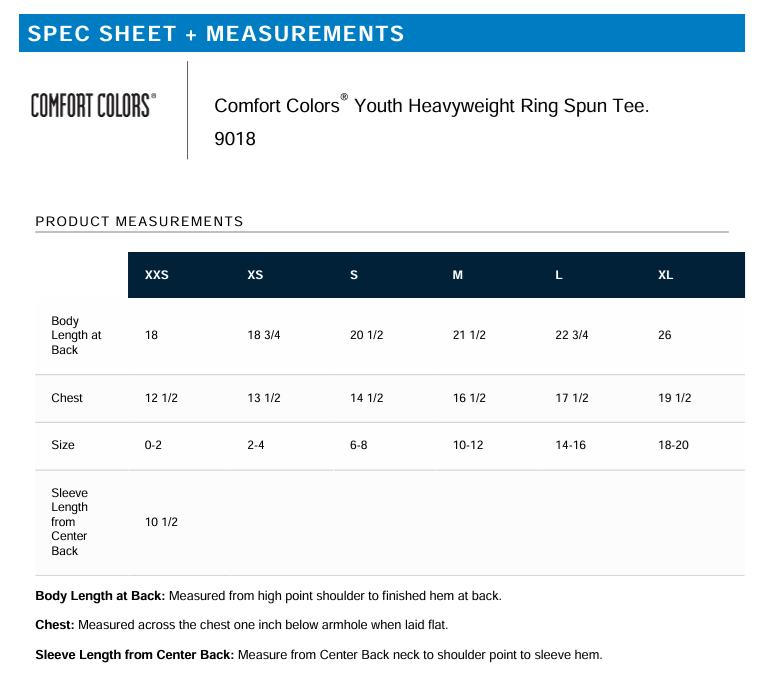Click the 26 body length value
761x674 pixels.
click(664, 335)
